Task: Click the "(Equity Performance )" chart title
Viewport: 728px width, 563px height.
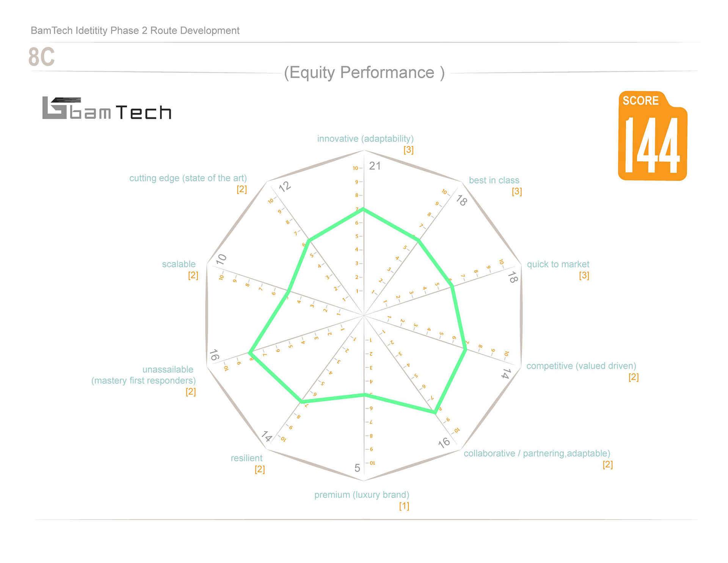Action: coord(364,72)
